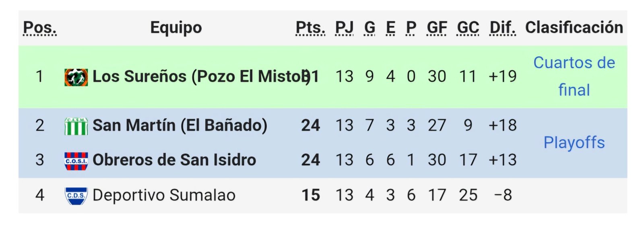Open the Deportivo Sumalao team name
The image size is (644, 225).
click(164, 195)
